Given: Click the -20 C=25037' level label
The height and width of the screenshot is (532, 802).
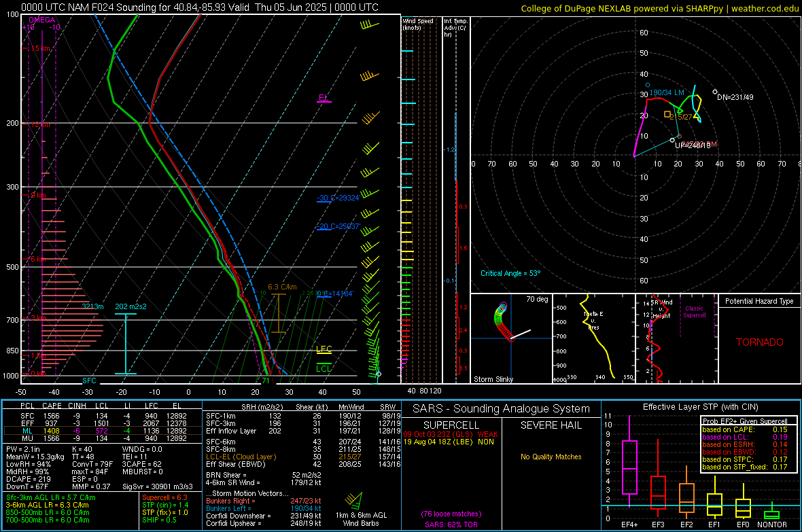Looking at the screenshot, I should 338,226.
